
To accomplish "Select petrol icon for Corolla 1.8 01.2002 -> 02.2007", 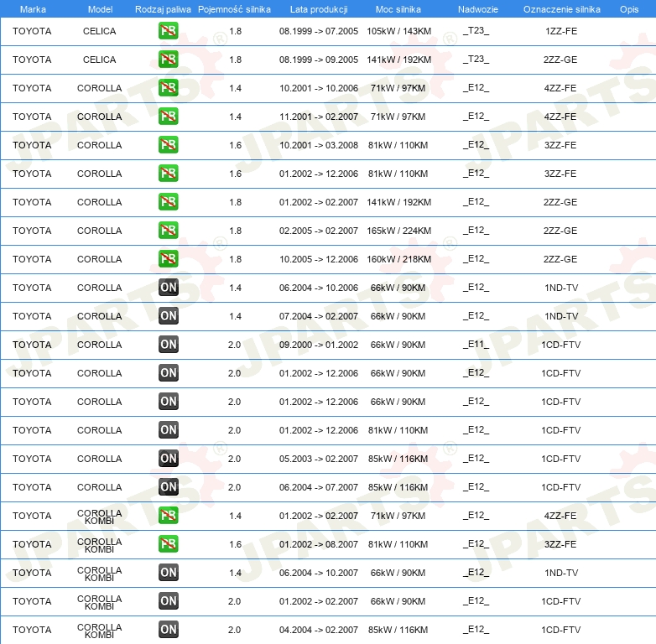I will point(168,202).
